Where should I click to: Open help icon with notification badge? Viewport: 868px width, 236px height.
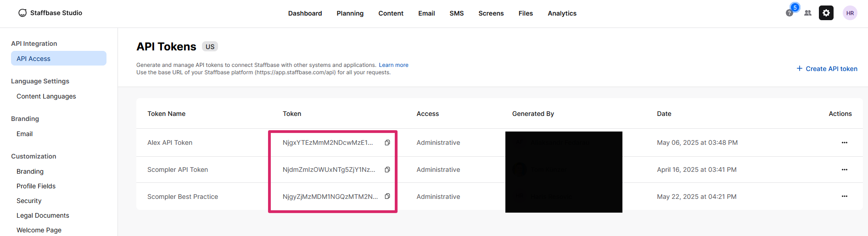[x=790, y=13]
